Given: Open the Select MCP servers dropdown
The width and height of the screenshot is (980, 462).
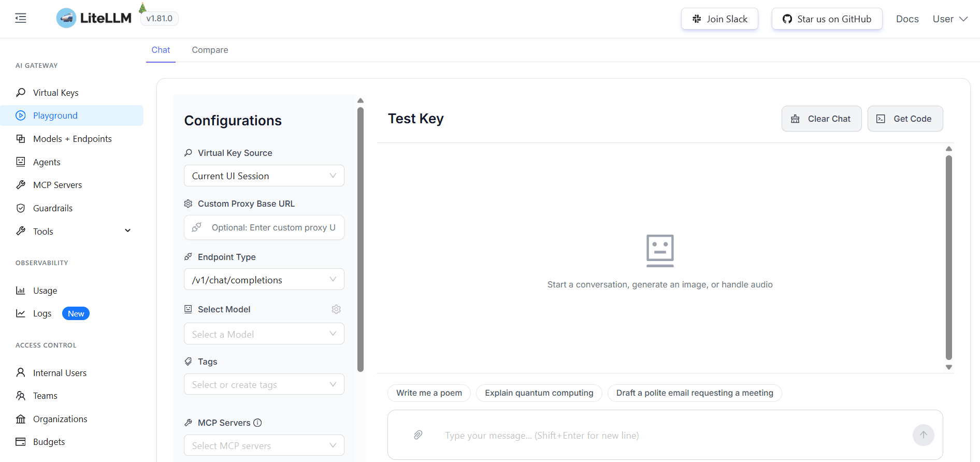Looking at the screenshot, I should click(x=264, y=445).
